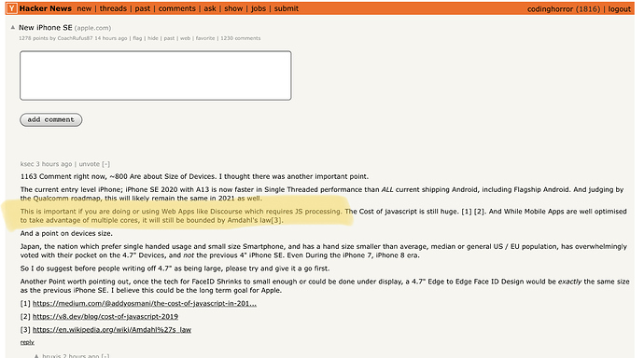Search the web for this story
Viewport: 644px width, 358px height.
(x=185, y=38)
